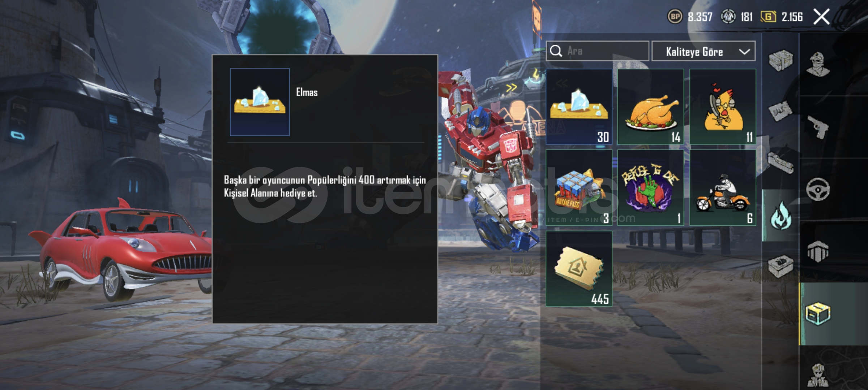Select the Elmas diamond item tile
Image resolution: width=868 pixels, height=390 pixels.
click(579, 107)
